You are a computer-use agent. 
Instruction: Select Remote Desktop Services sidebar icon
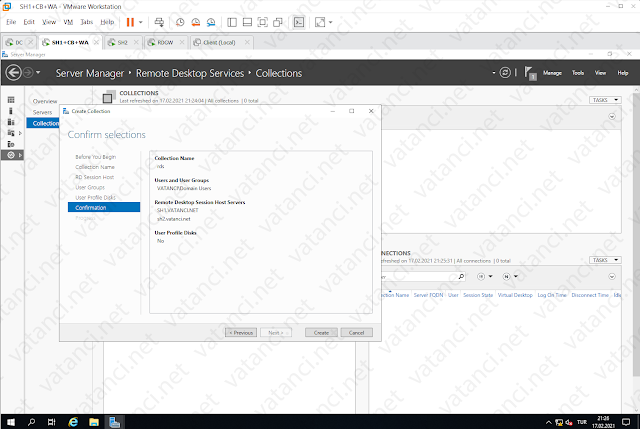tap(11, 155)
